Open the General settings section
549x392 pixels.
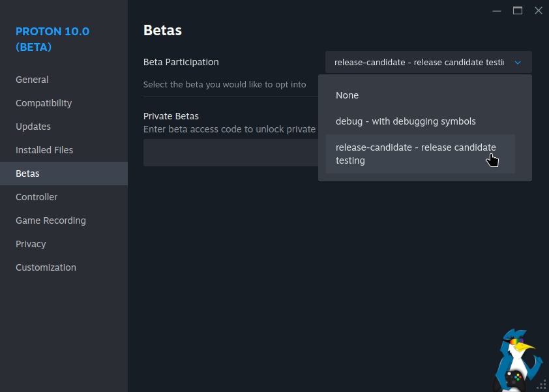click(x=32, y=80)
